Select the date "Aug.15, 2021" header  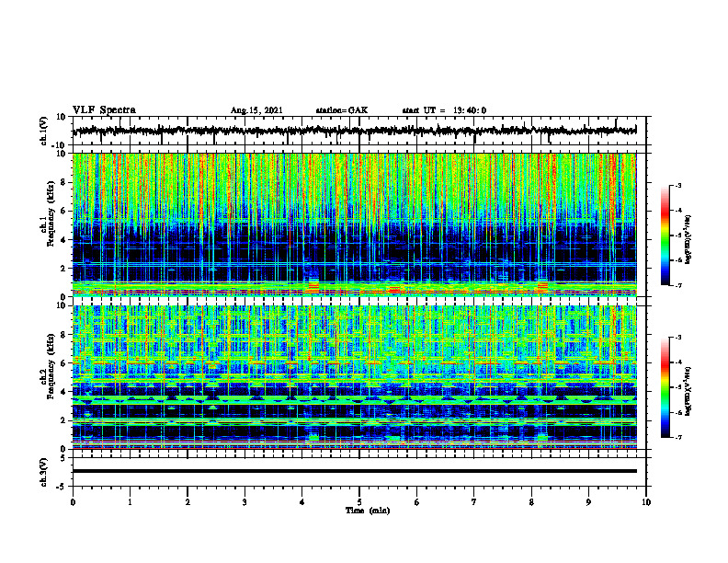point(256,110)
